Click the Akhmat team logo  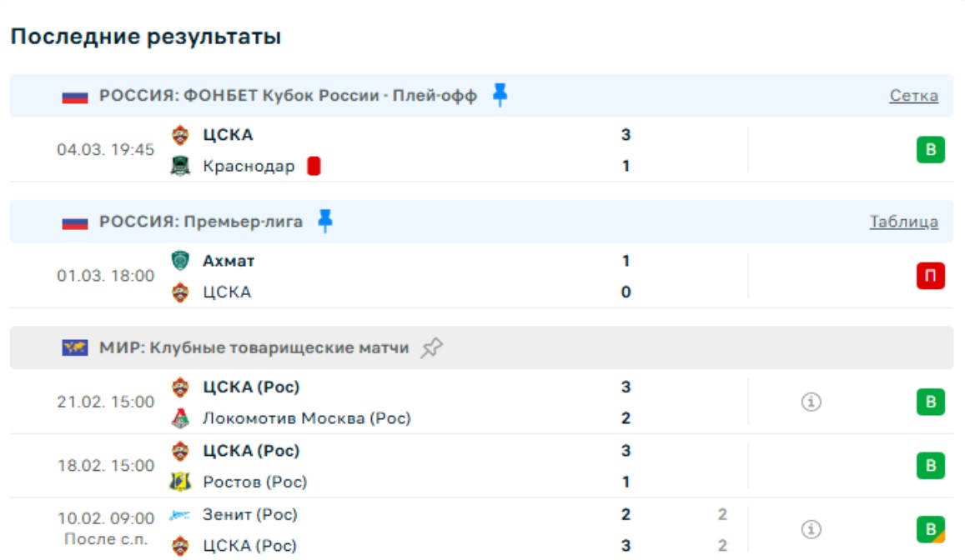pos(180,261)
